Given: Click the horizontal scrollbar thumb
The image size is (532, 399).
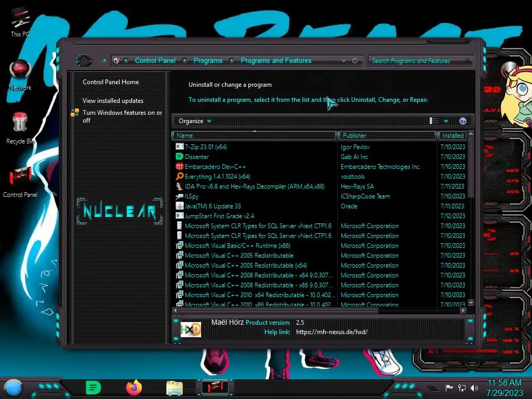Looking at the screenshot, I should click(278, 310).
